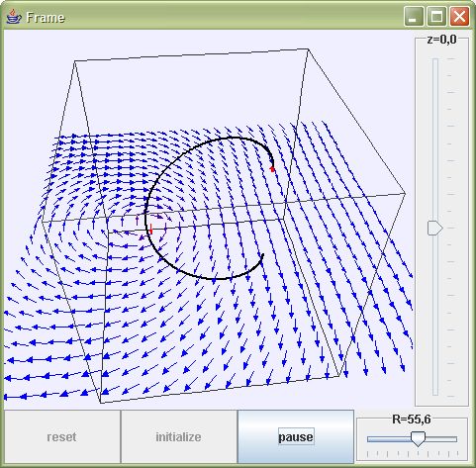Screen dimensions: 476x468
Task: Click the R slider track left of thumb
Action: point(389,439)
